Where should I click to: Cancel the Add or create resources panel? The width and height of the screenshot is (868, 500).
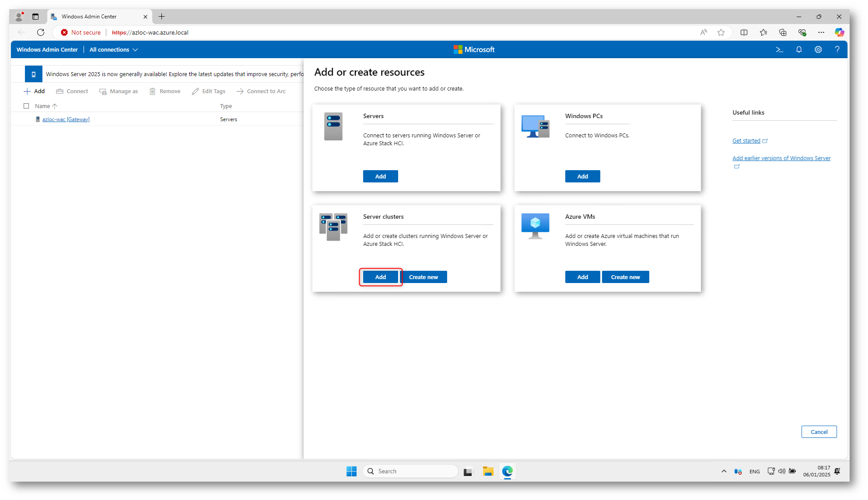pyautogui.click(x=819, y=432)
